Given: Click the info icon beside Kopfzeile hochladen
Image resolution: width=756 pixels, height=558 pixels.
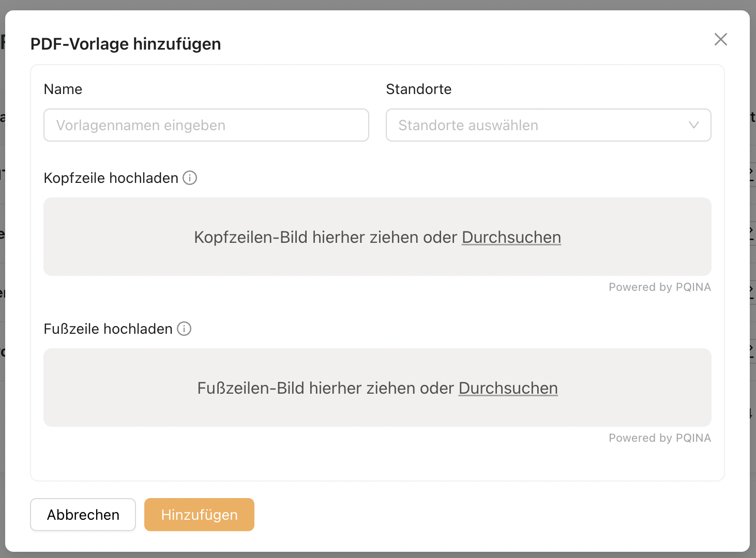Looking at the screenshot, I should (x=190, y=178).
